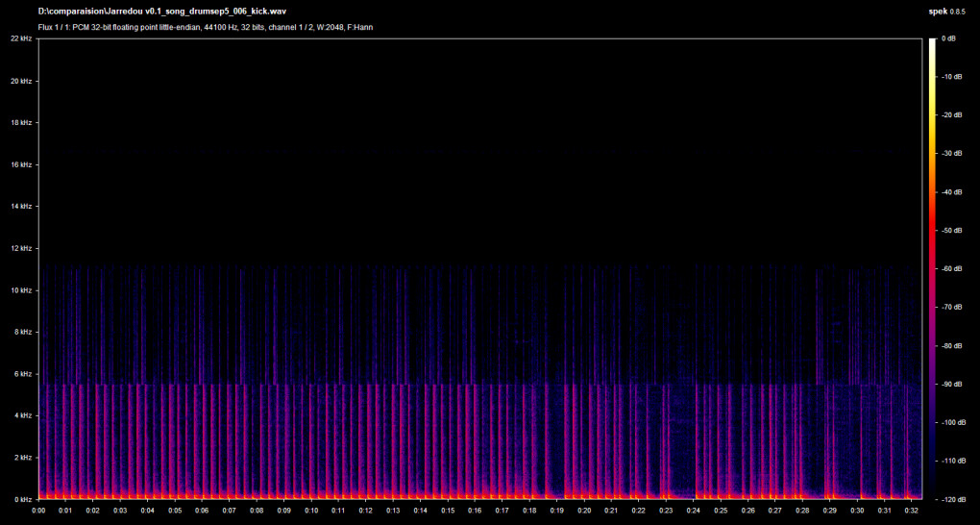Screen dimensions: 980x525
Task: Click the 14 kHz frequency axis label
Action: coord(22,207)
